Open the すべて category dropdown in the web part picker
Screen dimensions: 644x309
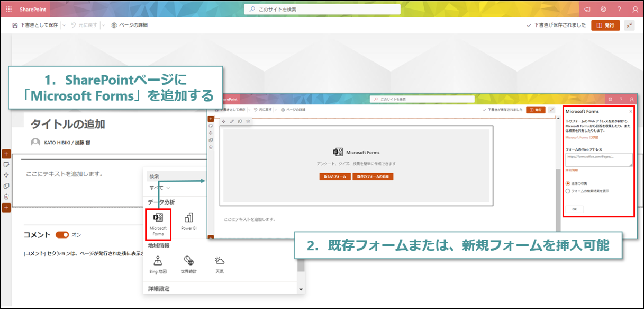(x=160, y=188)
